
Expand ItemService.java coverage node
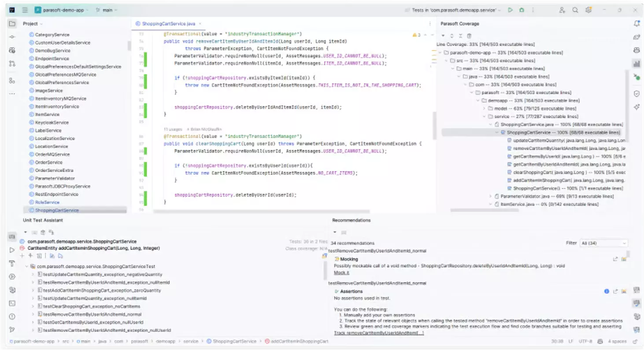click(490, 204)
